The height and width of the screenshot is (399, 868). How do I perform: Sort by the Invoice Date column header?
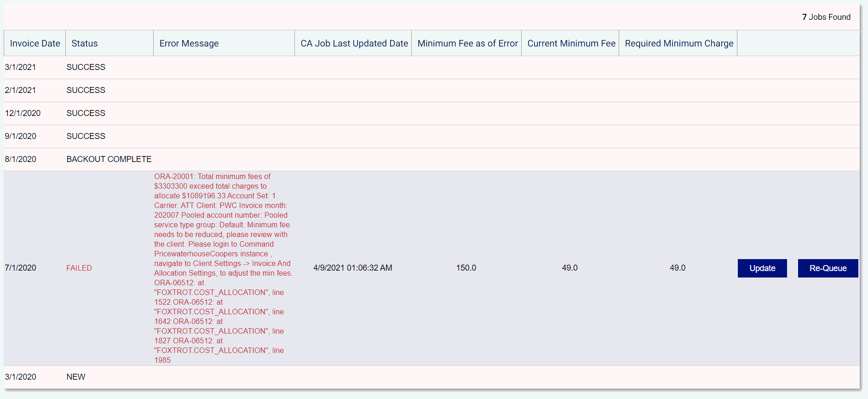(35, 43)
